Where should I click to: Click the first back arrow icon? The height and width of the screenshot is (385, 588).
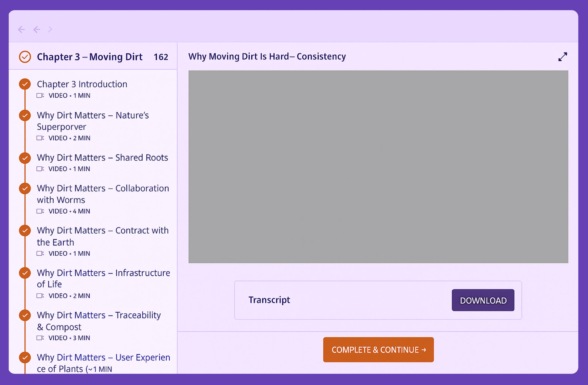click(x=21, y=29)
